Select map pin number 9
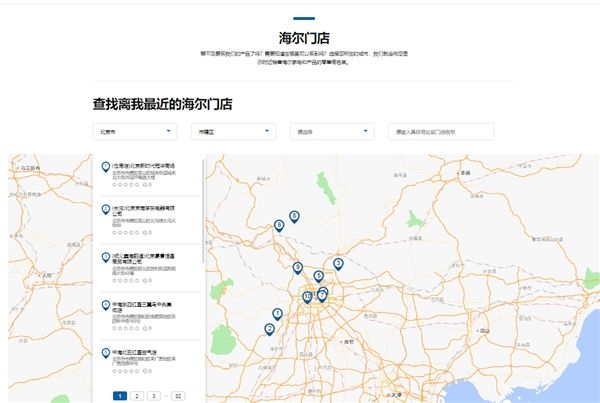Image resolution: width=600 pixels, height=403 pixels. point(298,267)
